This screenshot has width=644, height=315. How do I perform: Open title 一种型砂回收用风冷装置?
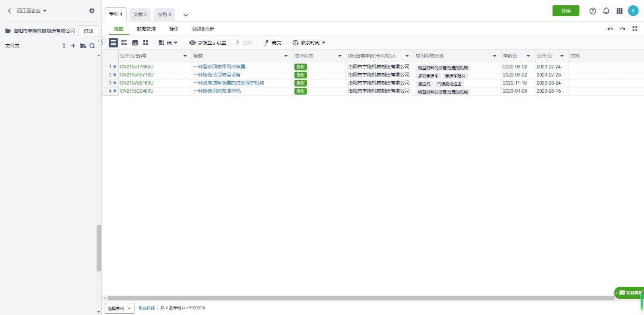219,67
